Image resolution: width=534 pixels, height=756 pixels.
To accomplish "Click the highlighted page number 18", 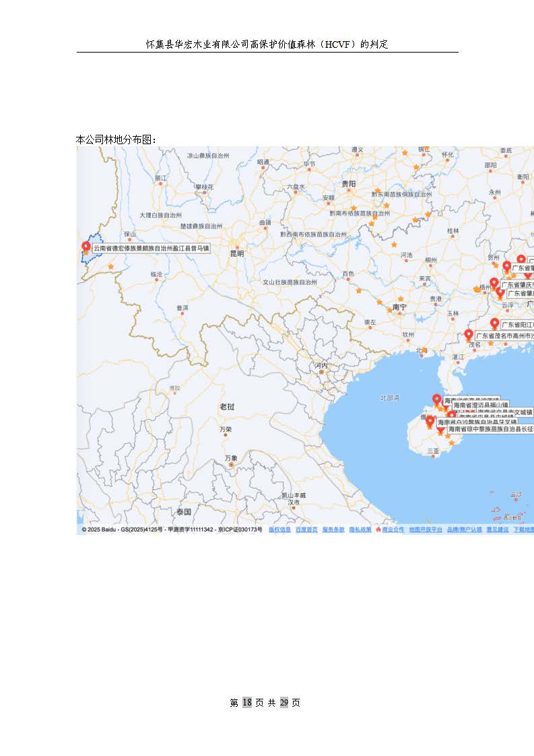I will [246, 703].
